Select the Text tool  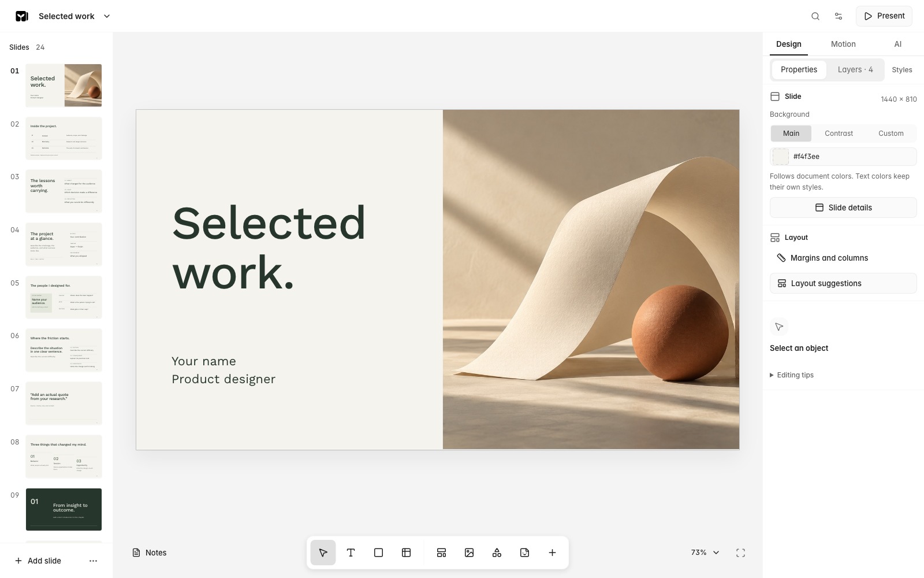(351, 553)
